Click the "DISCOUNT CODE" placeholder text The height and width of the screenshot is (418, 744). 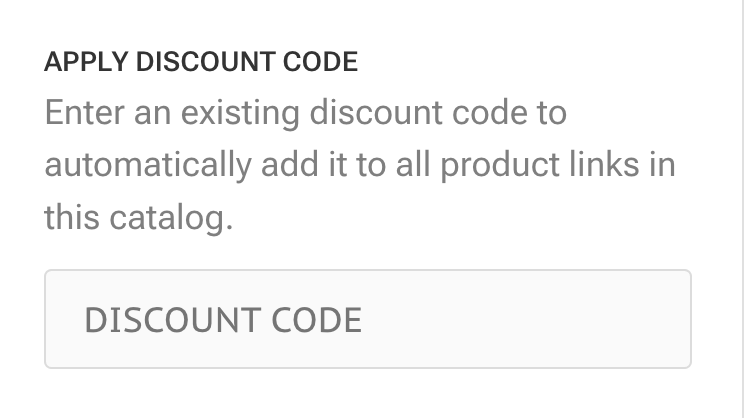223,320
